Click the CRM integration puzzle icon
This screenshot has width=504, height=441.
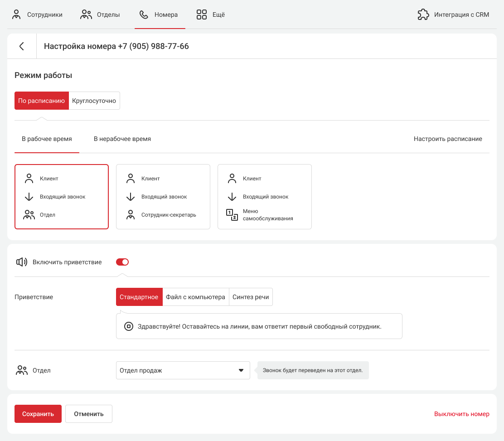tap(423, 15)
